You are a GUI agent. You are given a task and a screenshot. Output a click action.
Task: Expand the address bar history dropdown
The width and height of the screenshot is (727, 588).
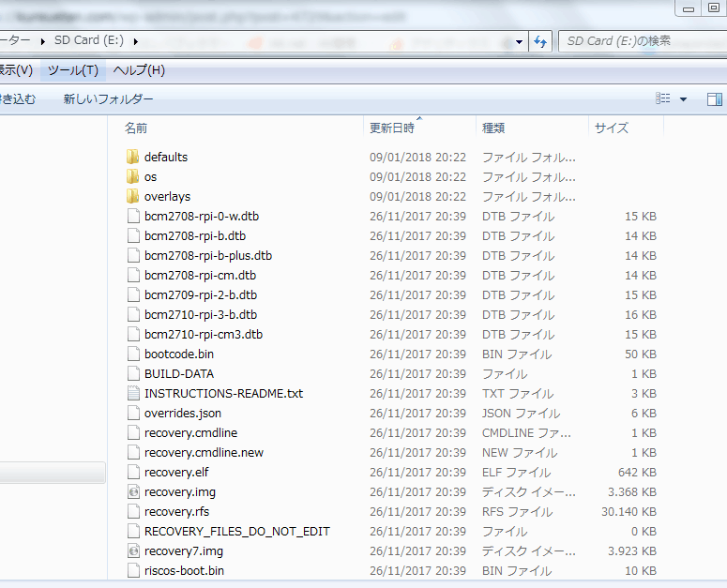coord(520,41)
